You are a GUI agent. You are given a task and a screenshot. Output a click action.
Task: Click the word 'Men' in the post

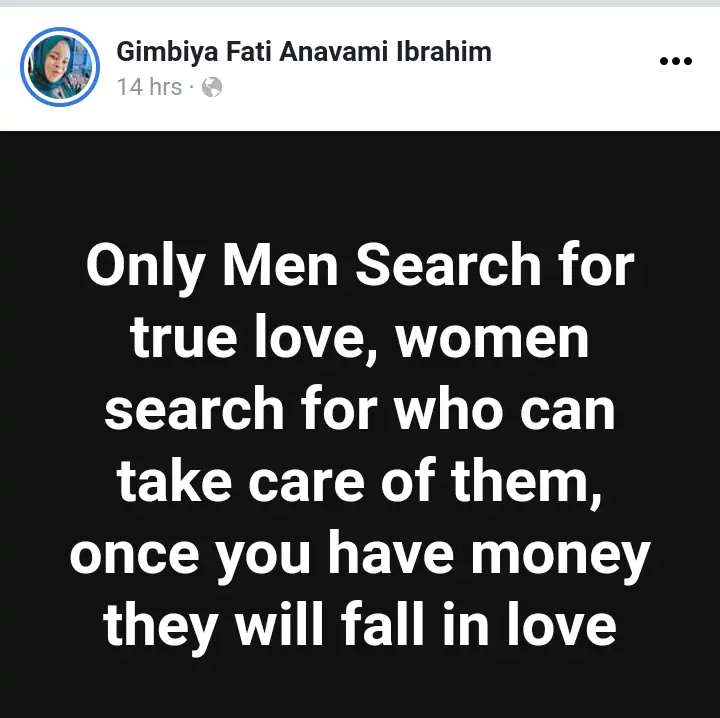pos(281,265)
